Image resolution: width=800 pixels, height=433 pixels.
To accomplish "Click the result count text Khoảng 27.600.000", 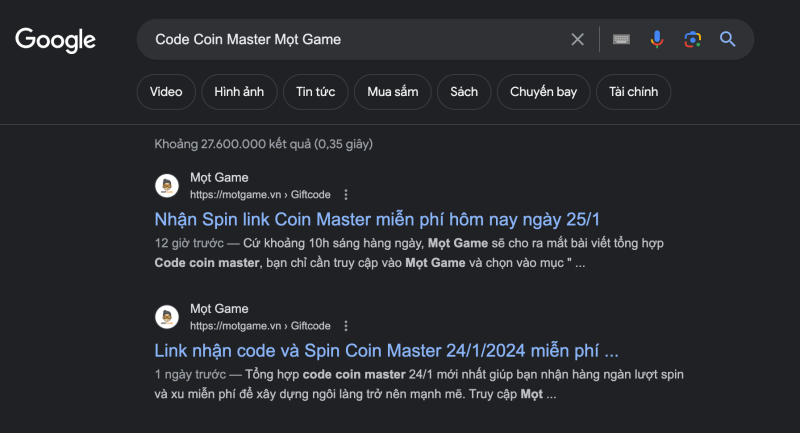I will pyautogui.click(x=263, y=144).
